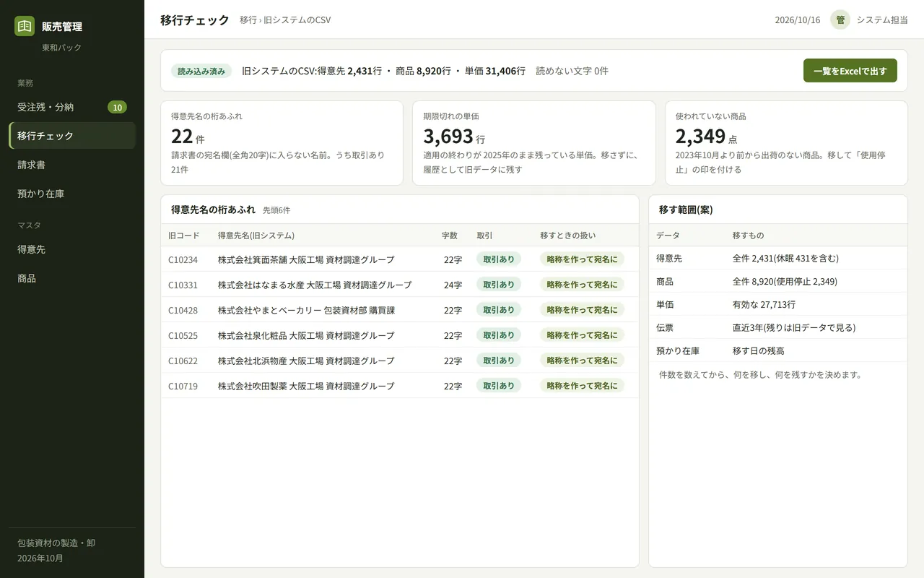924x578 pixels.
Task: Select 移行チェック in the sidebar
Action: tap(72, 136)
